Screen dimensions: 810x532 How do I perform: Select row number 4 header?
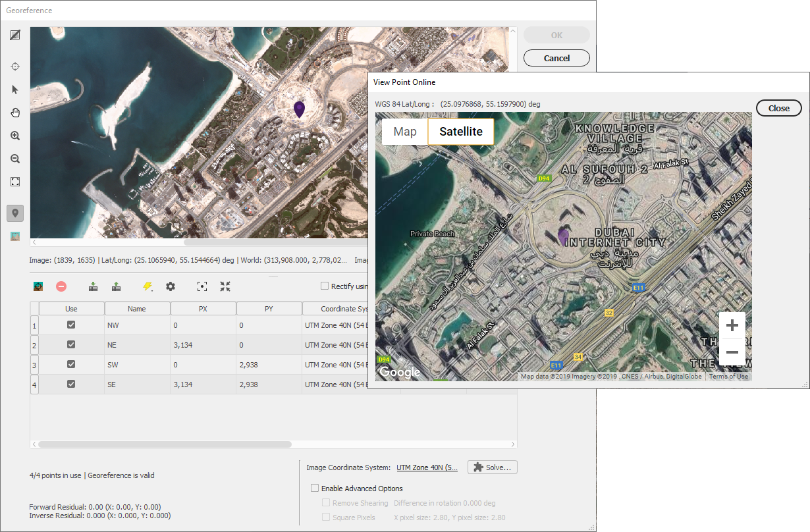pos(34,385)
